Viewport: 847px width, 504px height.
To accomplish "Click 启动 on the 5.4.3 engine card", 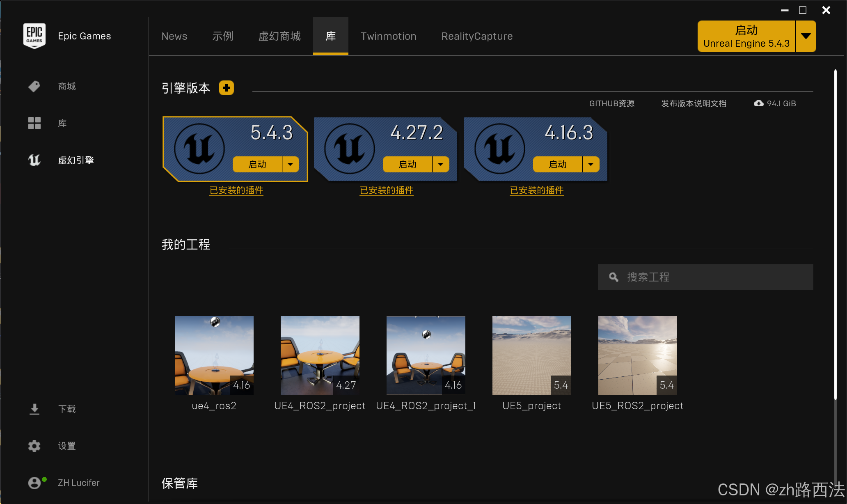I will tap(257, 164).
